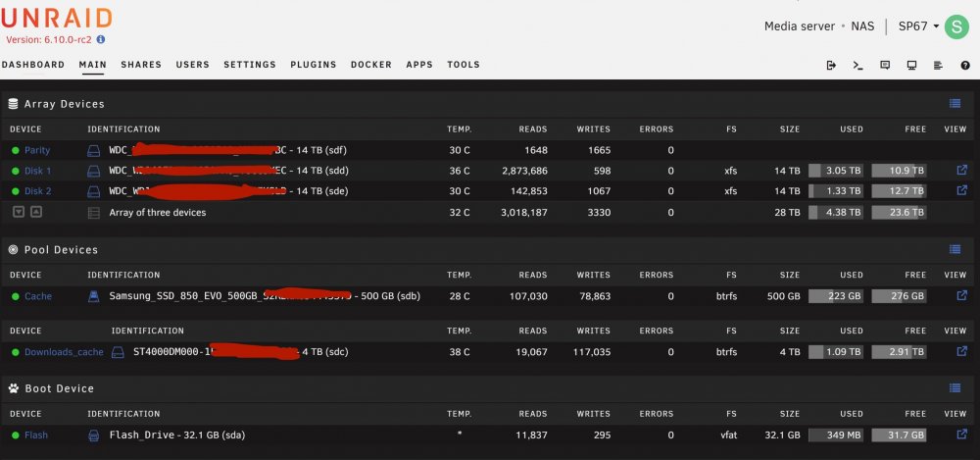Click the up arrow spin-up button
The width and height of the screenshot is (980, 460).
tap(36, 212)
